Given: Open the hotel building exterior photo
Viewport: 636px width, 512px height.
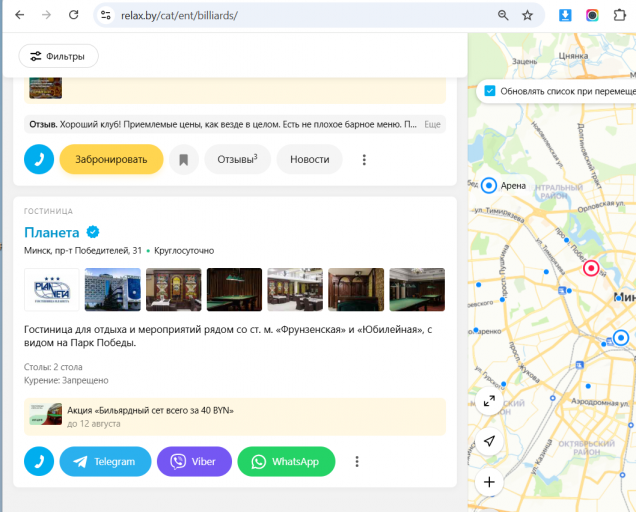Looking at the screenshot, I should point(113,290).
